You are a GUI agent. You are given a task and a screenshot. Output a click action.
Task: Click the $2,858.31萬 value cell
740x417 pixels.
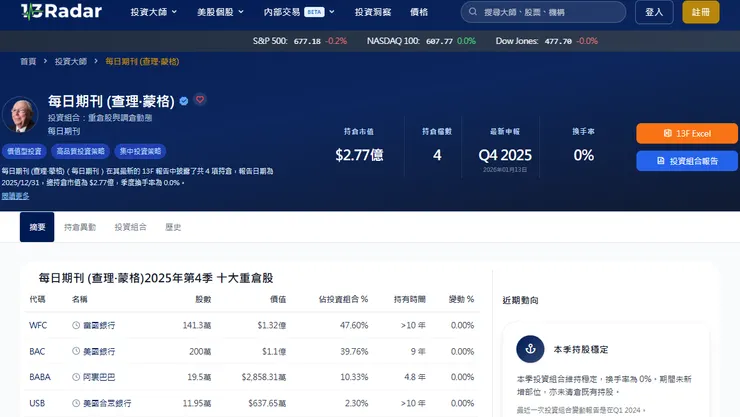tap(264, 377)
